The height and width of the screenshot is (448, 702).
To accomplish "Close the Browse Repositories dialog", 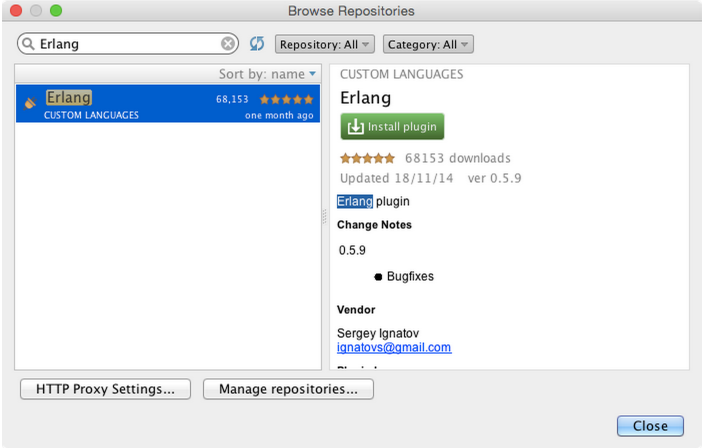I will 650,426.
